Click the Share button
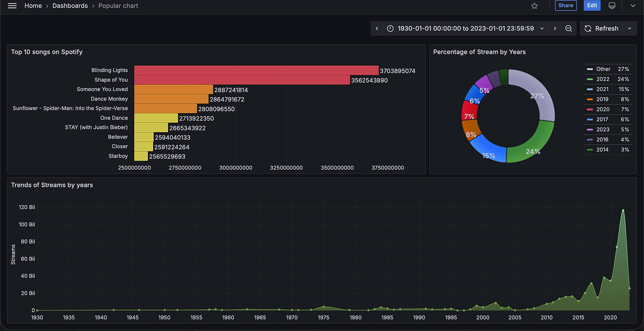Screen dimensions: 644x331 pyautogui.click(x=566, y=6)
